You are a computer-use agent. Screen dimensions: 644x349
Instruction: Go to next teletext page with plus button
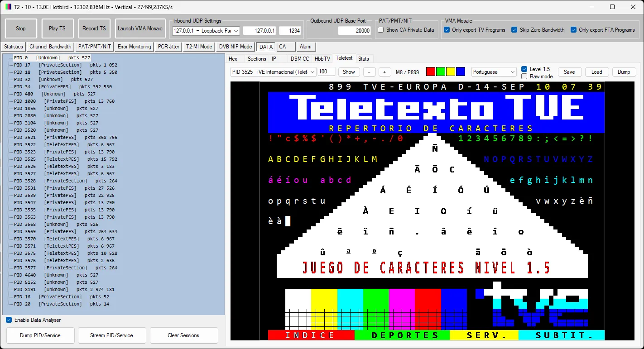pos(384,72)
